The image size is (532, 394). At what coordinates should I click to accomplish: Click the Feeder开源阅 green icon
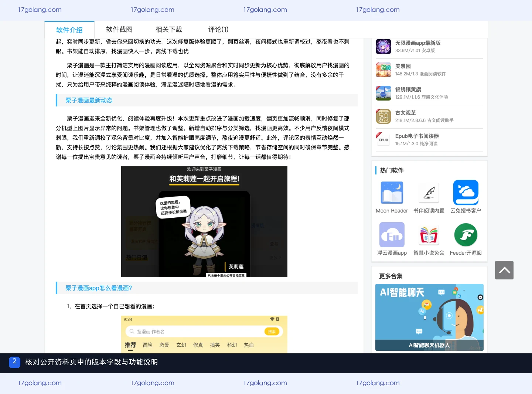466,235
